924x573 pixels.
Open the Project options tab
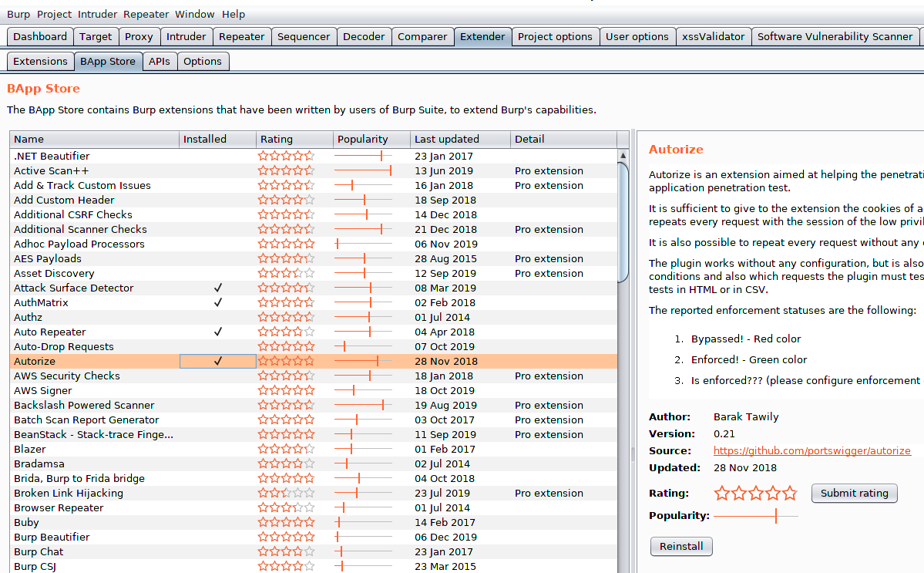click(x=555, y=36)
